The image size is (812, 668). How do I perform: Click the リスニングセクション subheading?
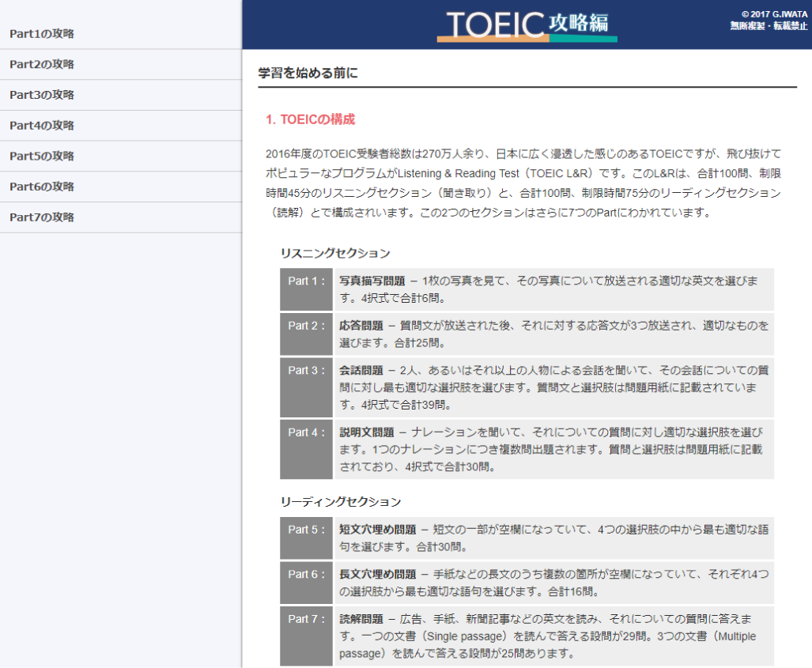coord(334,254)
